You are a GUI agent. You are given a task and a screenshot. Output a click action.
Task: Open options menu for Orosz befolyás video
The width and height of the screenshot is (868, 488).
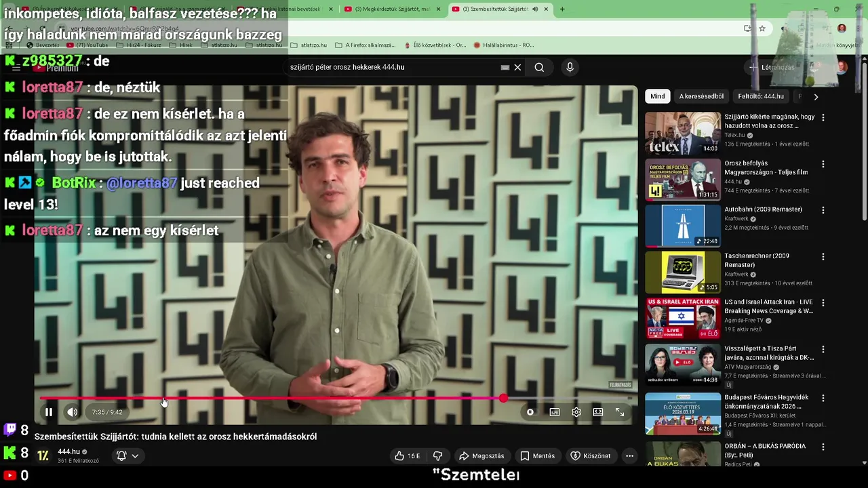click(x=823, y=164)
